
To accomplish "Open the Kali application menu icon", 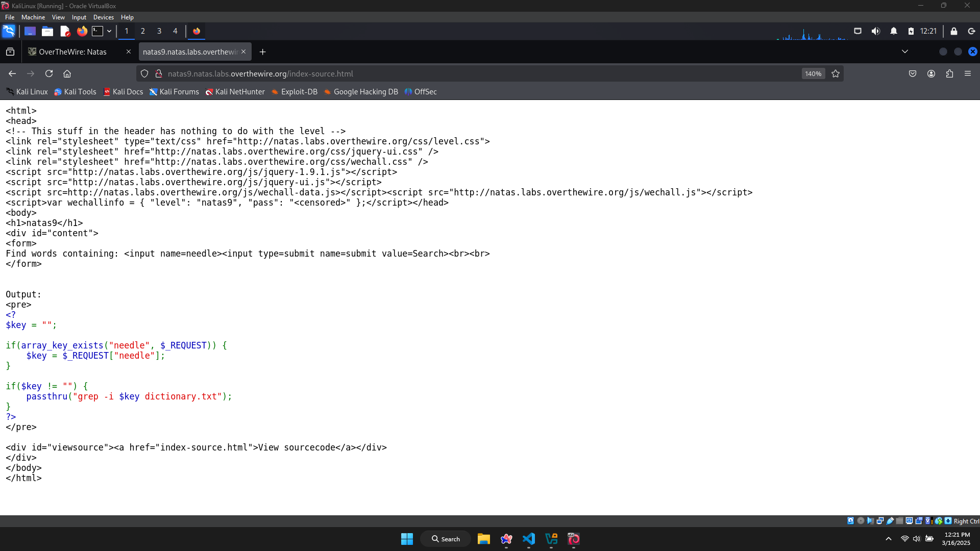I will click(x=9, y=31).
